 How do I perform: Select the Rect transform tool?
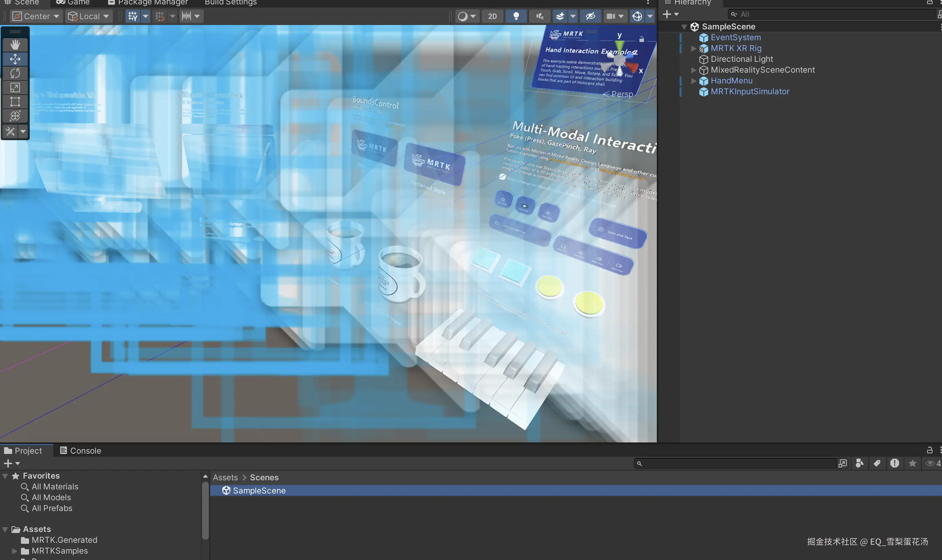click(15, 102)
